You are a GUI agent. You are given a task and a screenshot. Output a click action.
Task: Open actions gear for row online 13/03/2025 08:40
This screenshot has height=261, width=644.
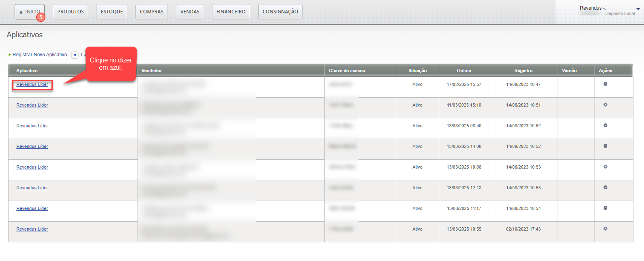[x=605, y=126]
